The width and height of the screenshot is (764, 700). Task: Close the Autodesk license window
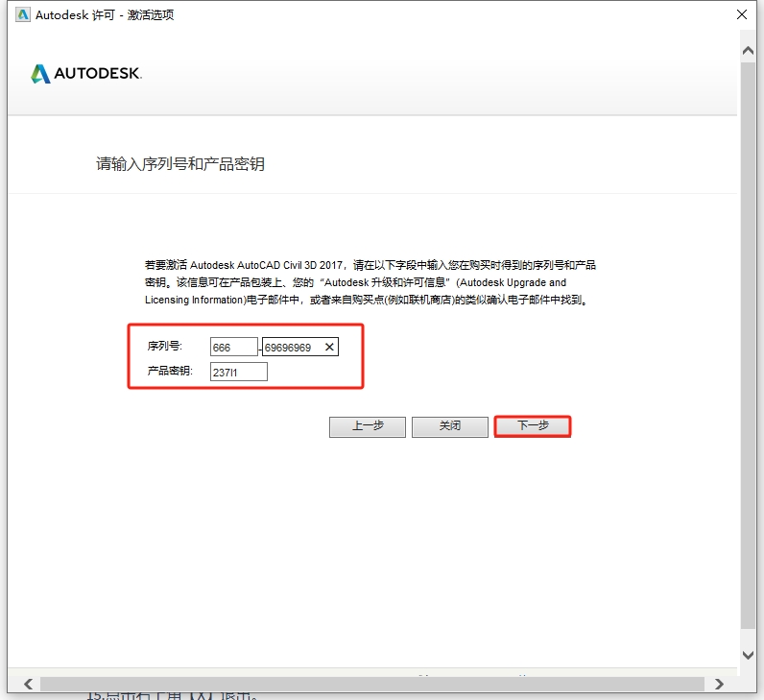742,14
